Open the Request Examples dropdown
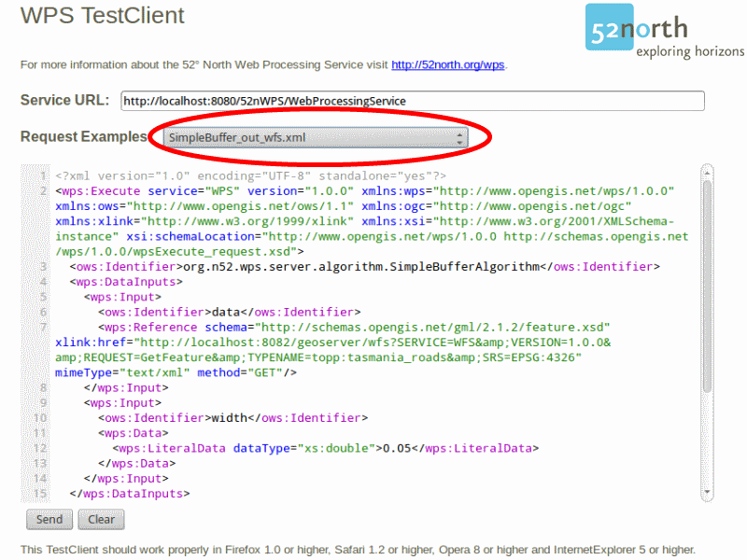Screen dimensions: 747x560 point(316,137)
